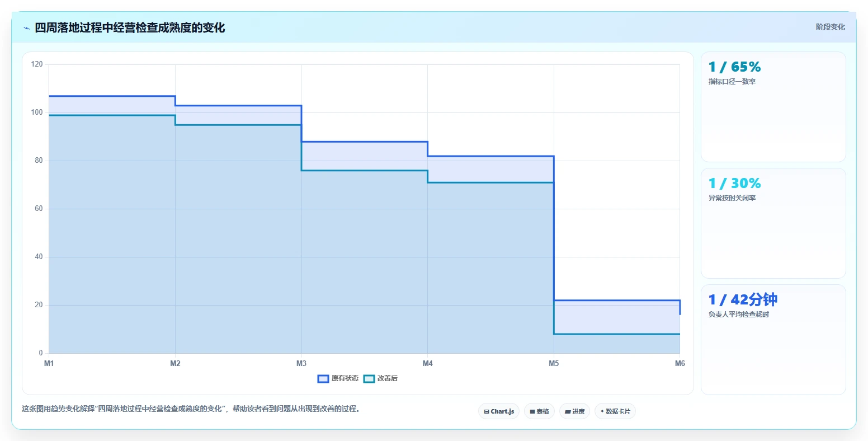
Task: Click the M5 axis label
Action: pyautogui.click(x=554, y=364)
